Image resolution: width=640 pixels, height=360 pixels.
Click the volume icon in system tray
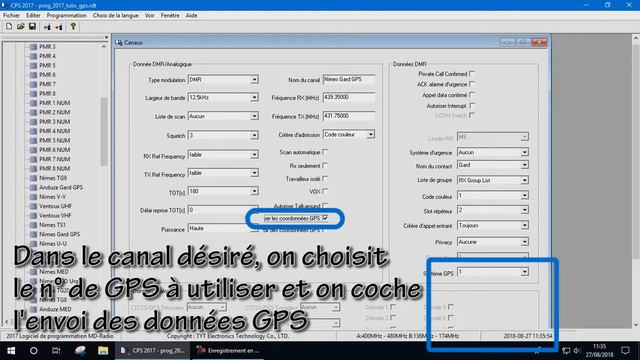point(576,351)
